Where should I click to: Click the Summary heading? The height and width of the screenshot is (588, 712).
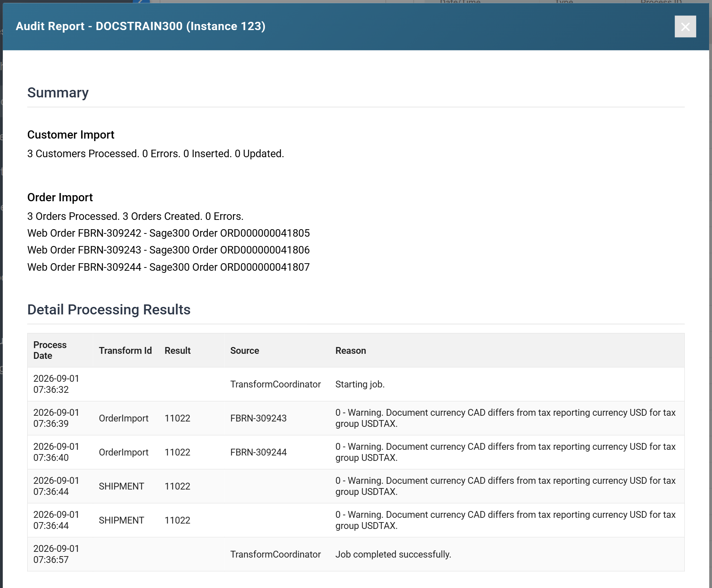click(x=58, y=93)
